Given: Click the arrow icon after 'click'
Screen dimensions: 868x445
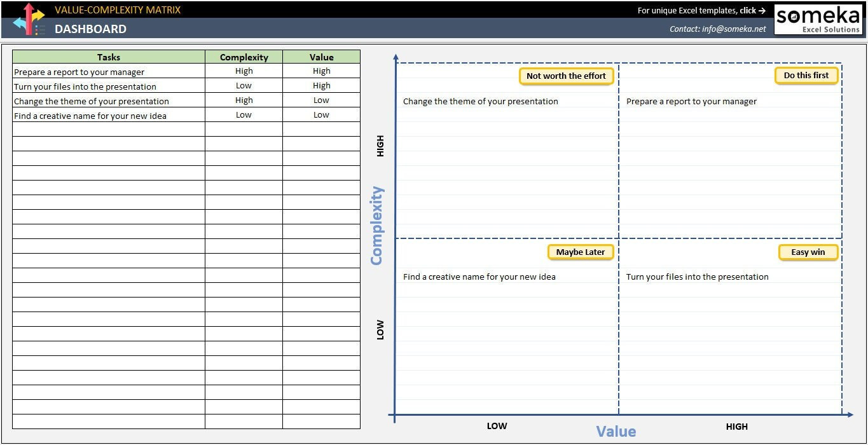Looking at the screenshot, I should click(x=763, y=10).
